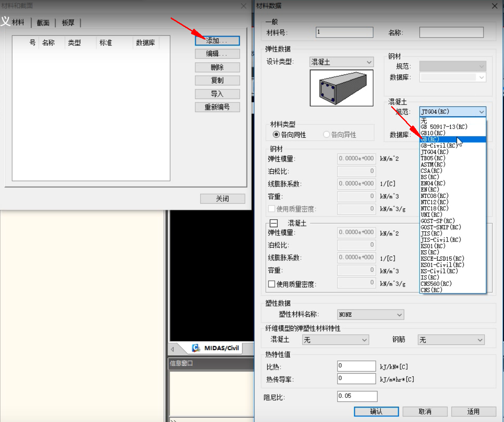Select TB05(RC) from list

tap(453, 158)
